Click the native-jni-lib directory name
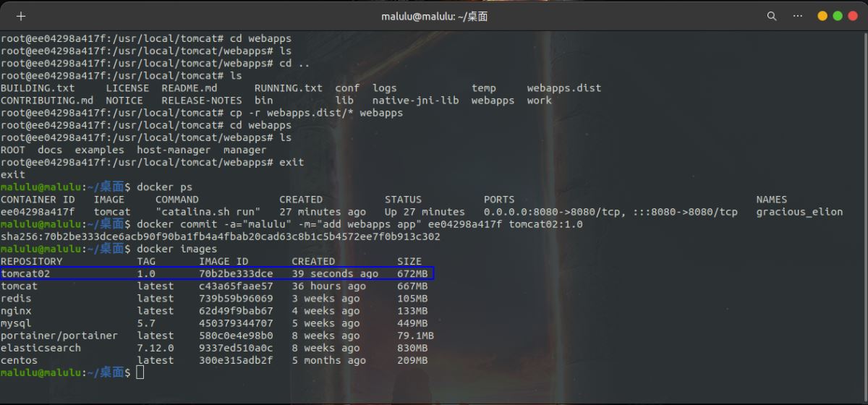This screenshot has width=868, height=405. (x=416, y=100)
